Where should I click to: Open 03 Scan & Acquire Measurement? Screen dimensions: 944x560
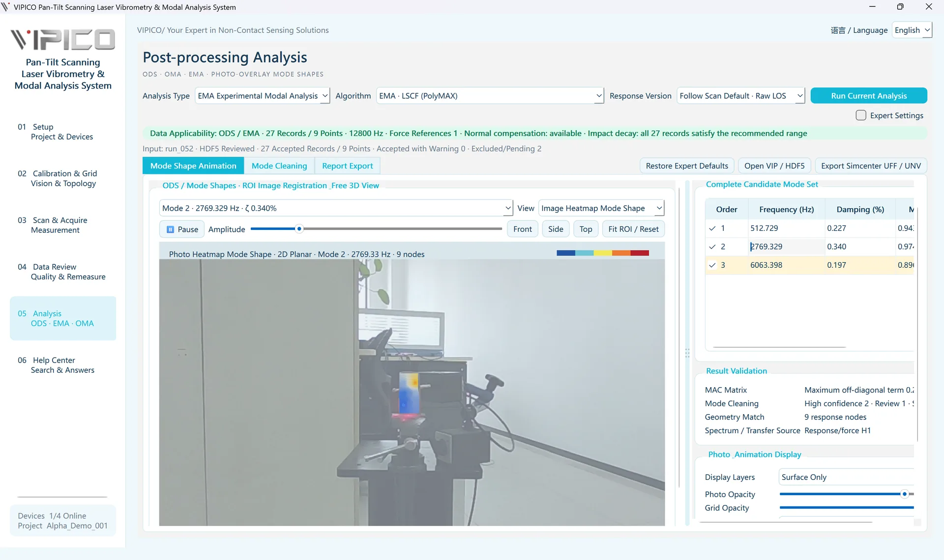(63, 225)
